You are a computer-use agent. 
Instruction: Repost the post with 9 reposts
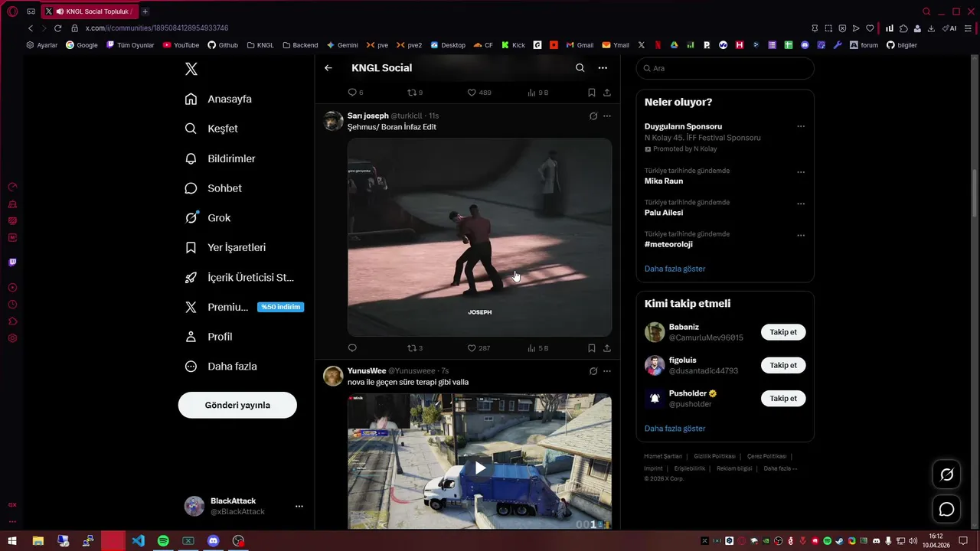pos(415,93)
